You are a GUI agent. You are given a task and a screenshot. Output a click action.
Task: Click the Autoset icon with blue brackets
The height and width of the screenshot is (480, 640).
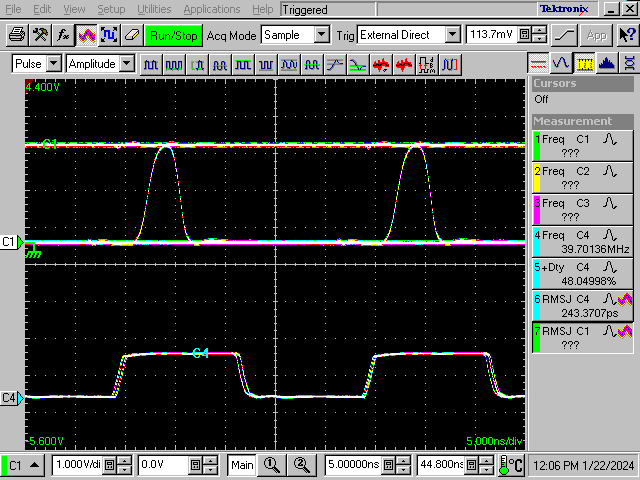pyautogui.click(x=109, y=36)
